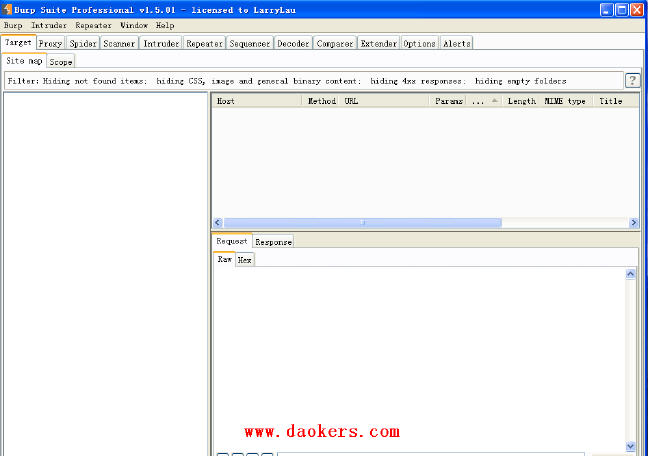
Task: Sort by the Host column header
Action: tap(257, 101)
